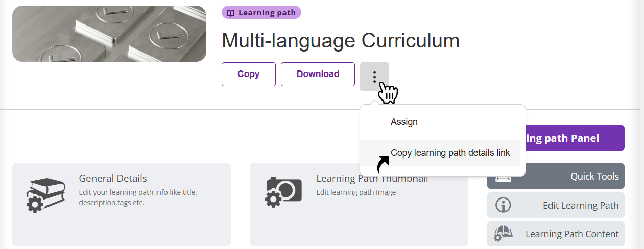Click the camera-and-gear thumbnail icon

pyautogui.click(x=283, y=192)
